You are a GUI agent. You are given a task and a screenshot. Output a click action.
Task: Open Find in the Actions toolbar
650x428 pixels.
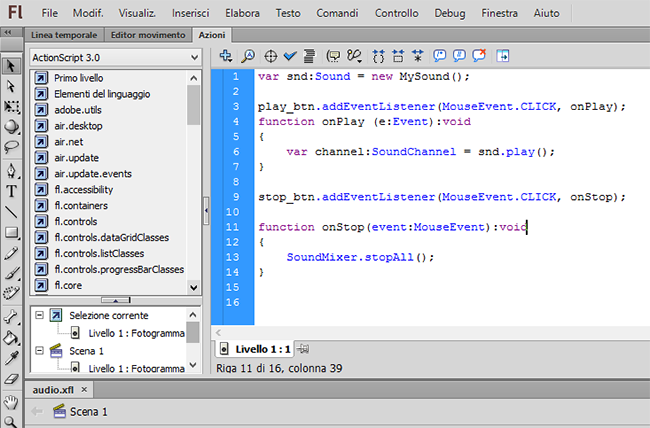pyautogui.click(x=248, y=56)
